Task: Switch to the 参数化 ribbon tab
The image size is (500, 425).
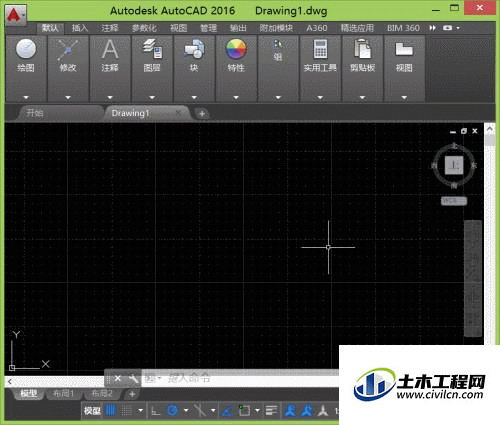Action: (x=144, y=28)
